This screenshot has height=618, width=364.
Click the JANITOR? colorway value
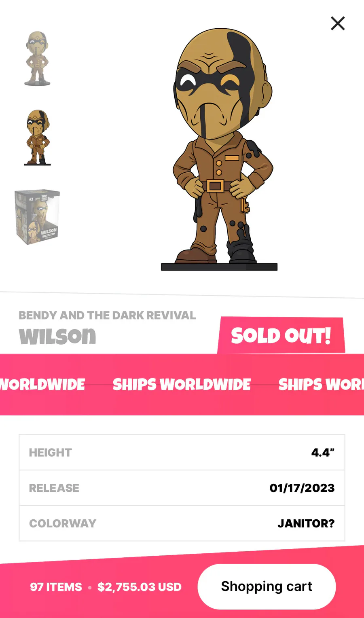pyautogui.click(x=306, y=523)
